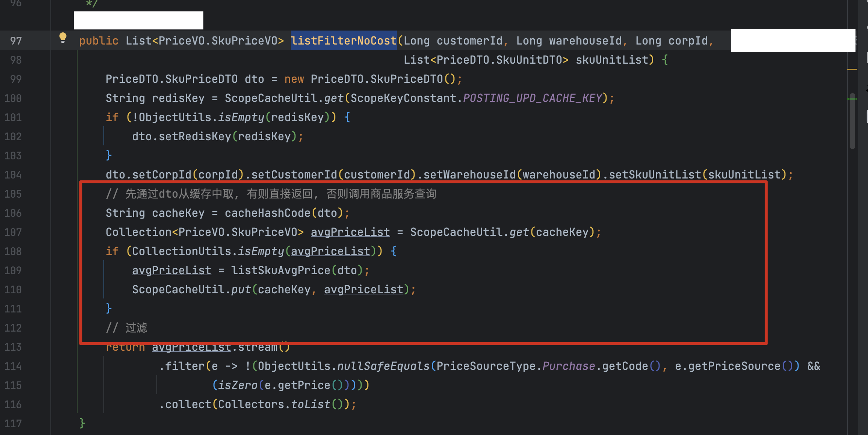
Task: Click the cacheHashCode method call
Action: [x=267, y=213]
